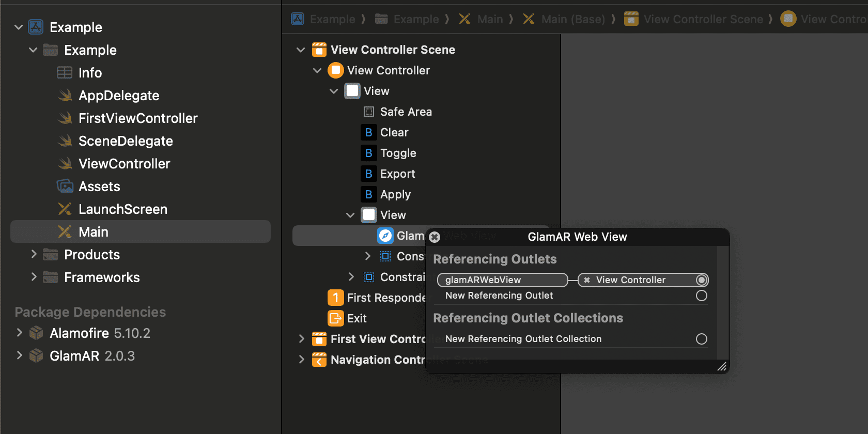Close the GlamAR Web View connections popup

[435, 237]
